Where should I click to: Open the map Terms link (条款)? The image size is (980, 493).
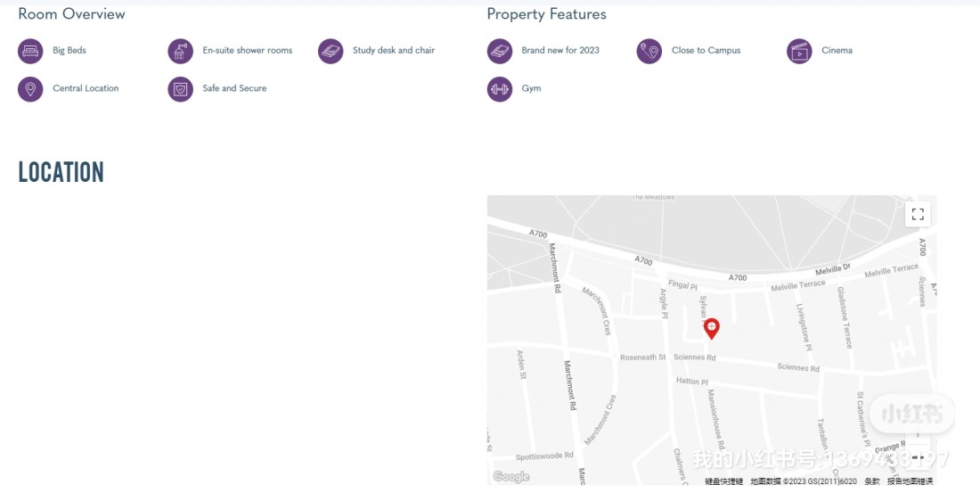coord(872,481)
